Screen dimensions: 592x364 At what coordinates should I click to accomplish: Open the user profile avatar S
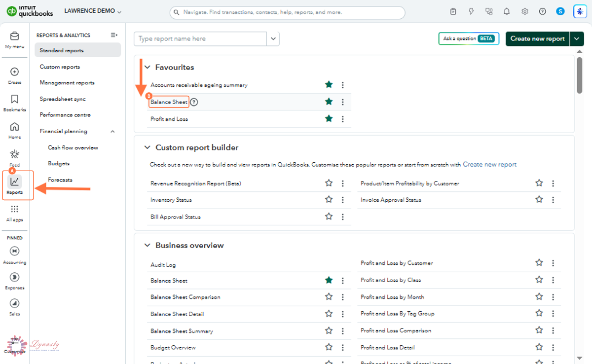coord(560,11)
